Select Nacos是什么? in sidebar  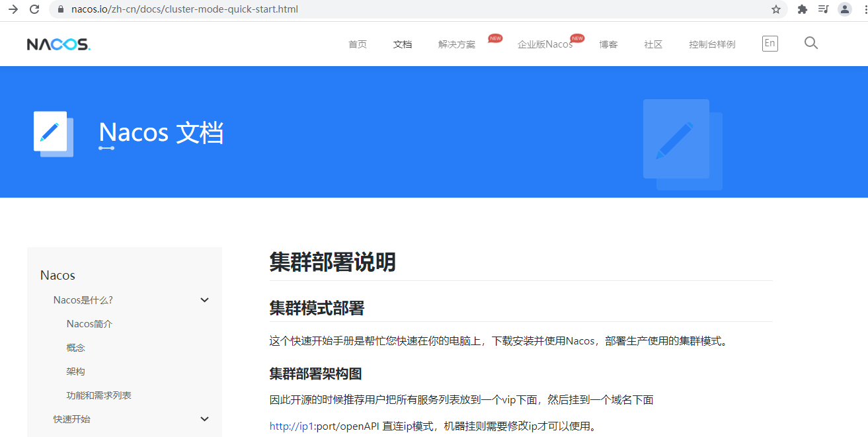83,300
